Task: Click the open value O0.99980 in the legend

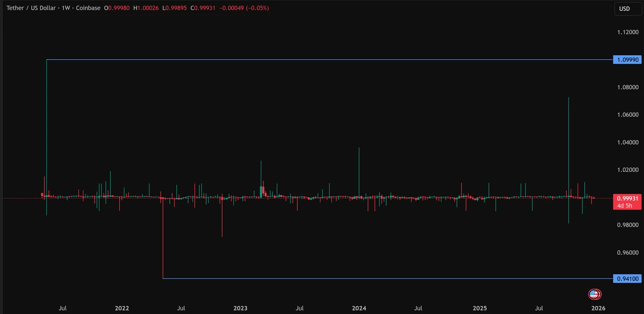Action: click(x=117, y=8)
